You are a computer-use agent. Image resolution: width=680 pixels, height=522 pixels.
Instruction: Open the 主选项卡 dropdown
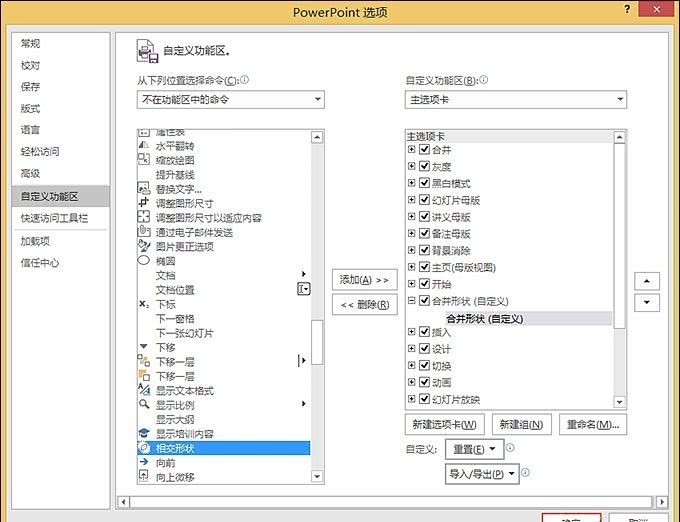[x=516, y=99]
